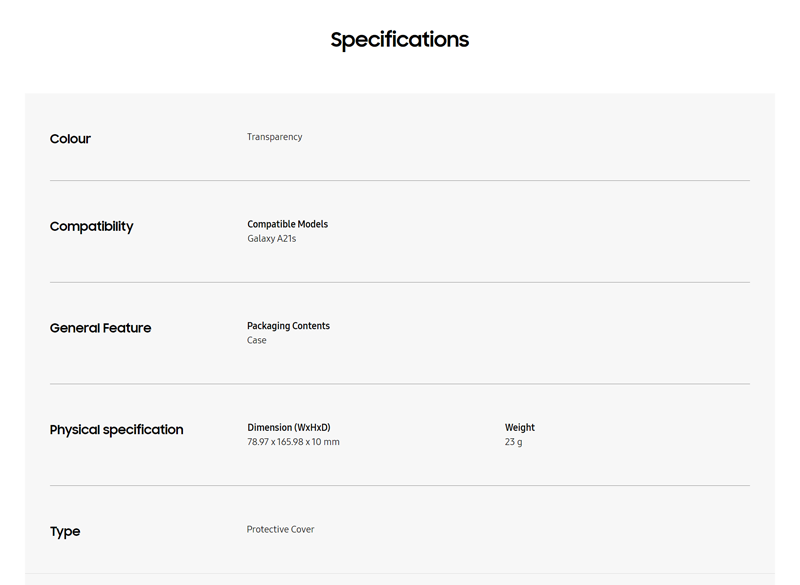The image size is (800, 585).
Task: Click the Specifications page heading
Action: 399,40
